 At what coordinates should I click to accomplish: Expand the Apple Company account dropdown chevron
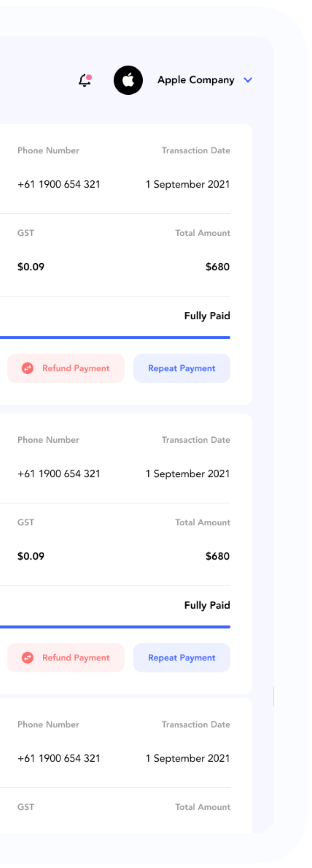click(248, 80)
